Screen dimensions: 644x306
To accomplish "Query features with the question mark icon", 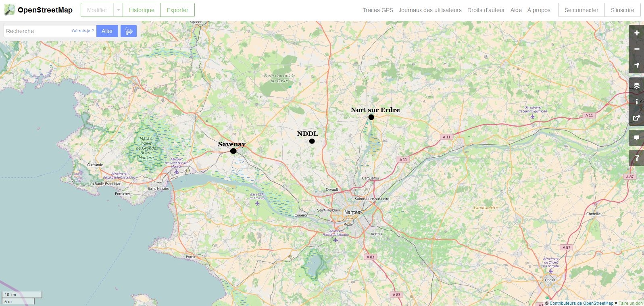I will coord(637,158).
